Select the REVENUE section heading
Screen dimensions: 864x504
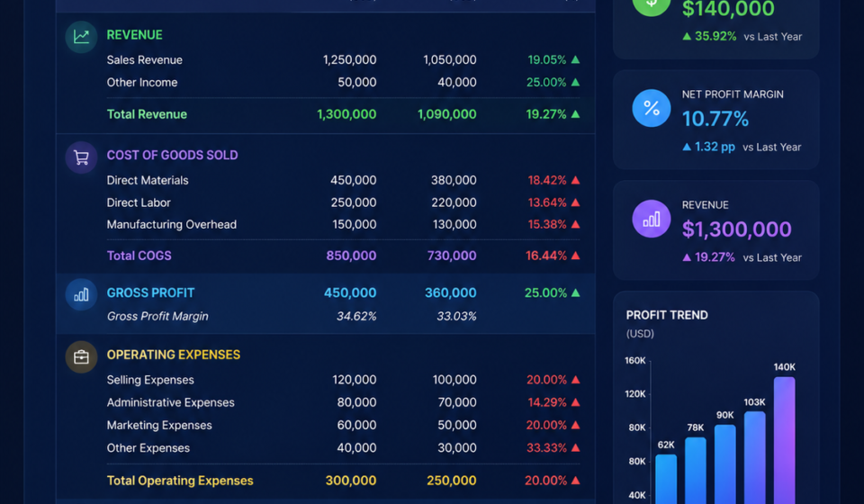tap(134, 35)
